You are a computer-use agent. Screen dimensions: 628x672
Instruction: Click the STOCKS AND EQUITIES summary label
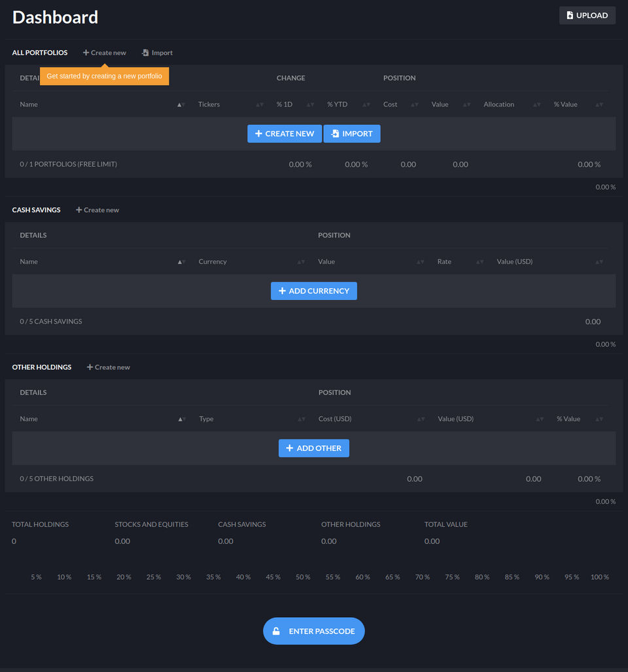(151, 524)
